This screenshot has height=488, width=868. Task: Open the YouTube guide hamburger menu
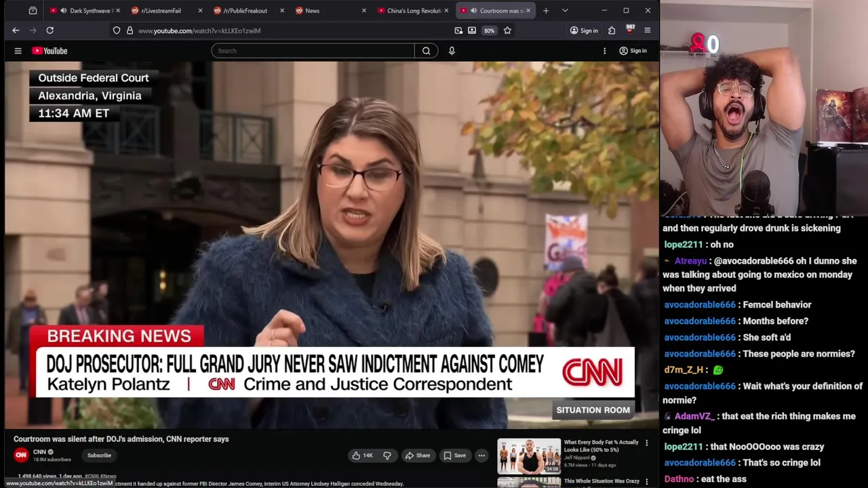pos(18,51)
